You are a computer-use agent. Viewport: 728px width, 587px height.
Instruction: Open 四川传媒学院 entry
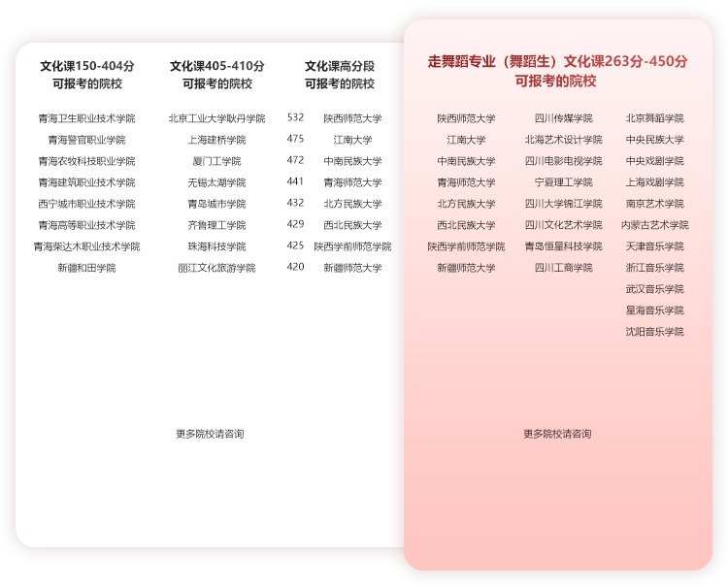point(563,118)
